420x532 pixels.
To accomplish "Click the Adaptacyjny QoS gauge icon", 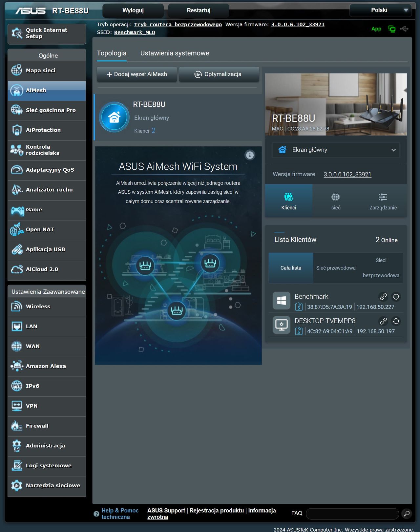I will coord(17,170).
